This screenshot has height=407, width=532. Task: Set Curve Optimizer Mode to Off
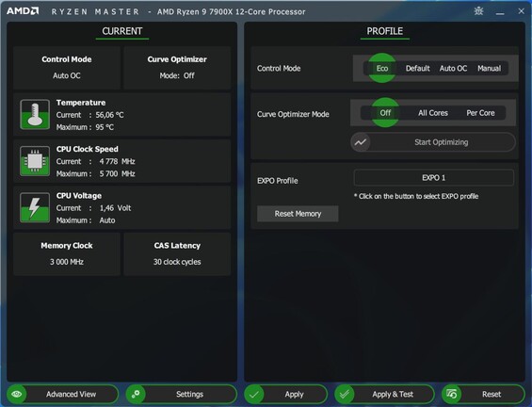pyautogui.click(x=385, y=113)
